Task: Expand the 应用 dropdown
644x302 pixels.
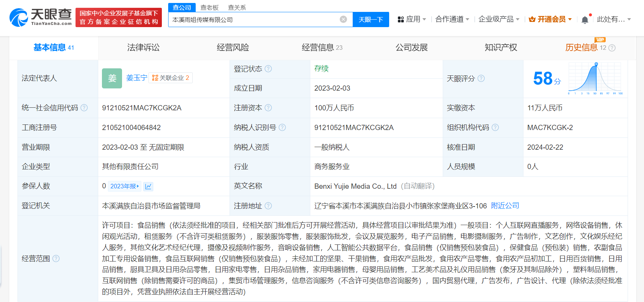Action: (x=424, y=19)
